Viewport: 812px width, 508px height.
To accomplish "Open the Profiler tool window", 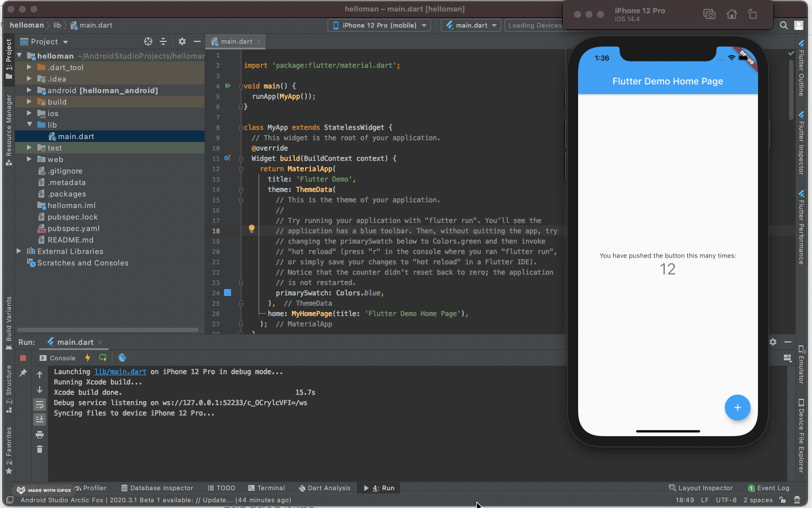I will point(91,488).
